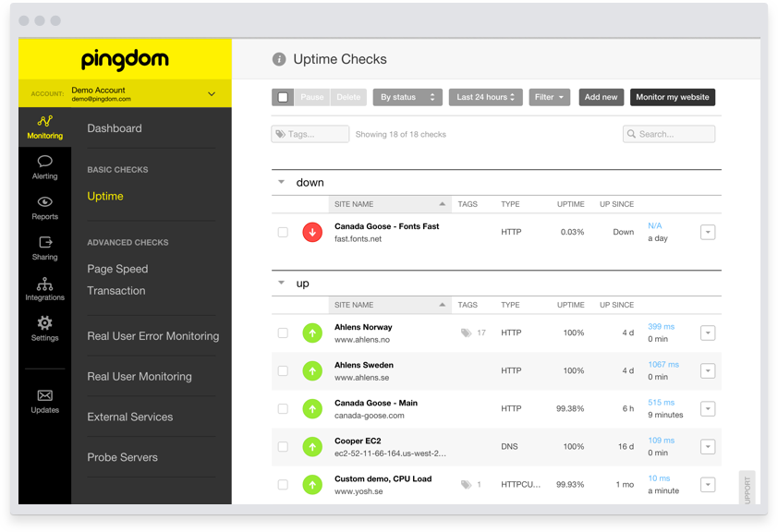
Task: Click the N/A response time link
Action: tap(655, 225)
